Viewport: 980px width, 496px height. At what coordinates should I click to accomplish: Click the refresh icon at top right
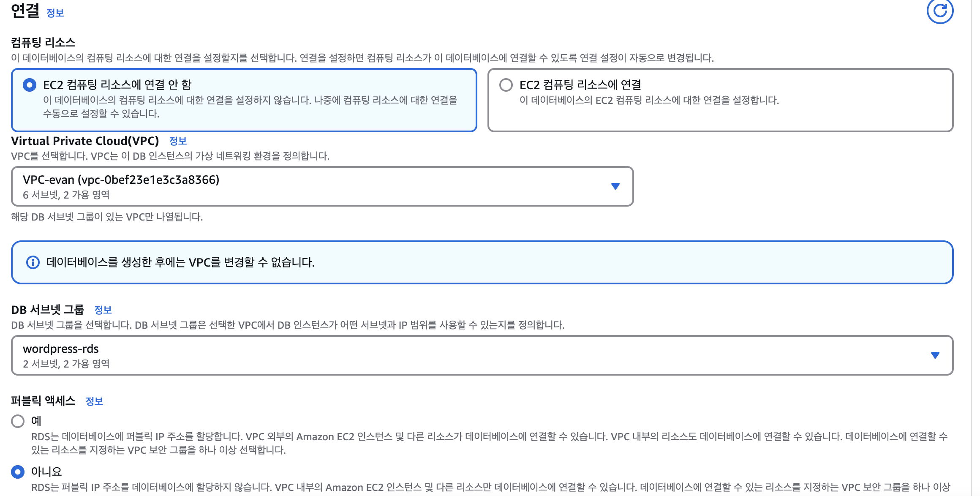click(x=939, y=11)
